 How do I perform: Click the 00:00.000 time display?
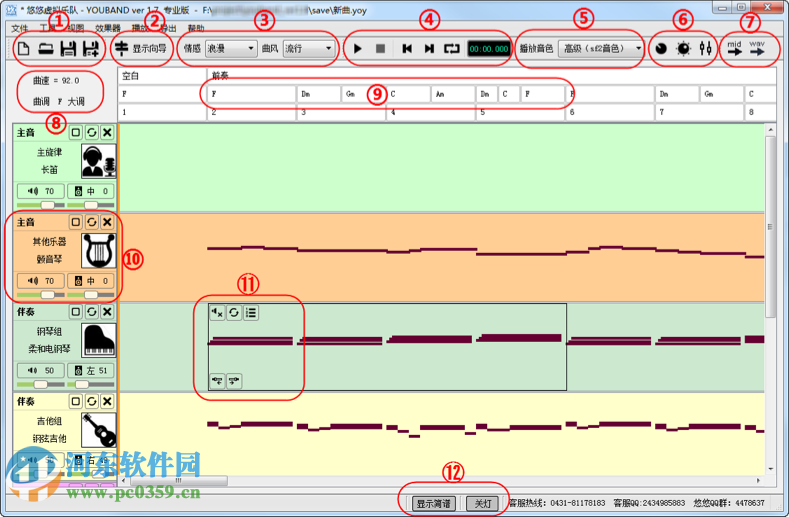tap(489, 49)
